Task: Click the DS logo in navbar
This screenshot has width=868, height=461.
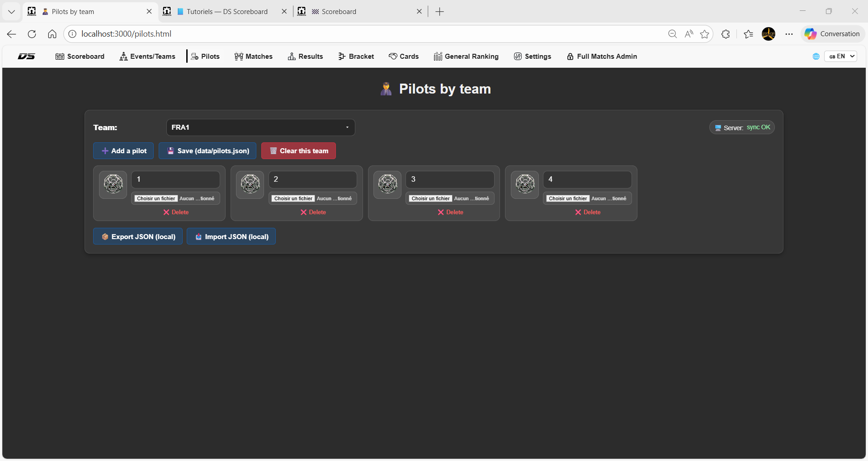Action: 26,56
